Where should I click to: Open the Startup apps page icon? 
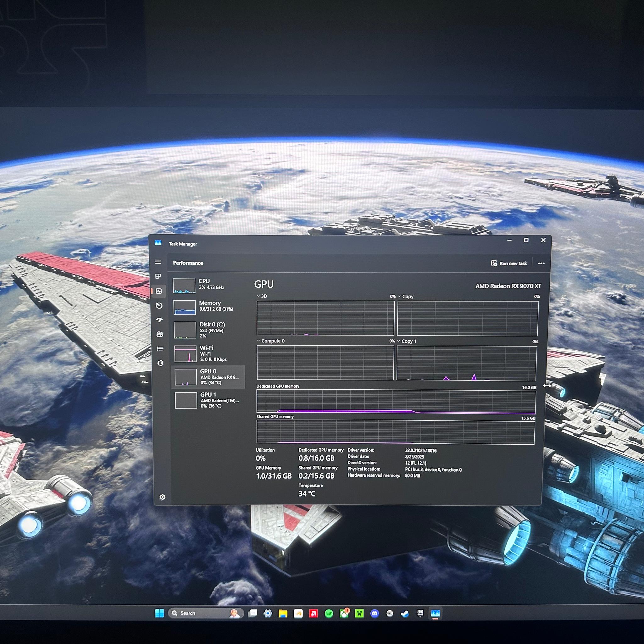(x=159, y=320)
